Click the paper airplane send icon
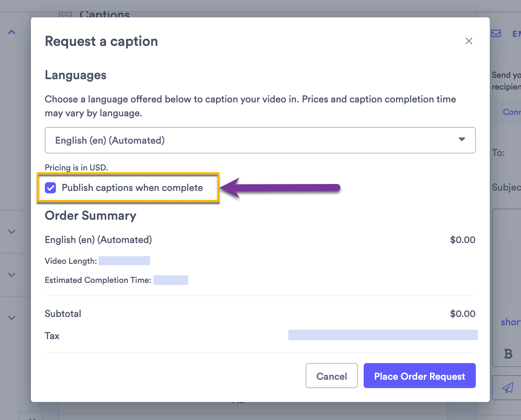The image size is (521, 420). coord(507,388)
